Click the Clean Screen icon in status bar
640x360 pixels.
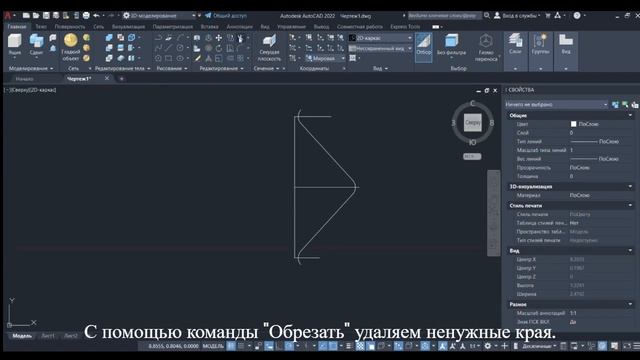(627, 346)
